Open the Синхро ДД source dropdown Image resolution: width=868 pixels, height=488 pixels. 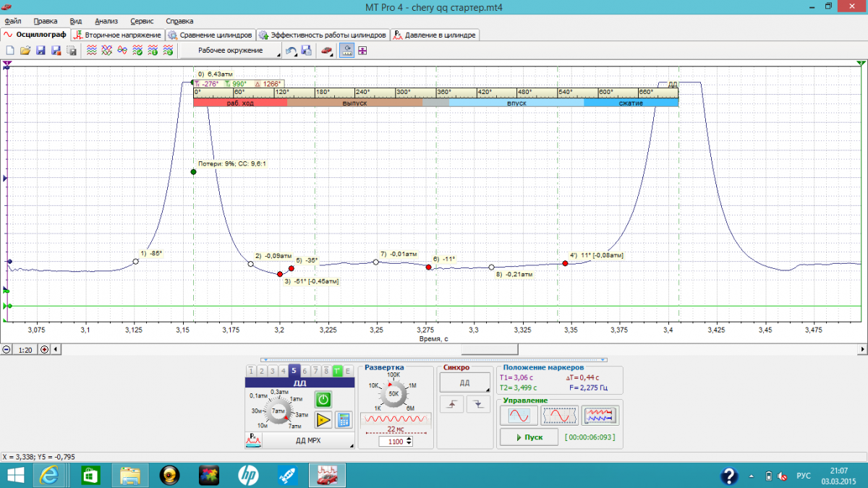[x=465, y=383]
